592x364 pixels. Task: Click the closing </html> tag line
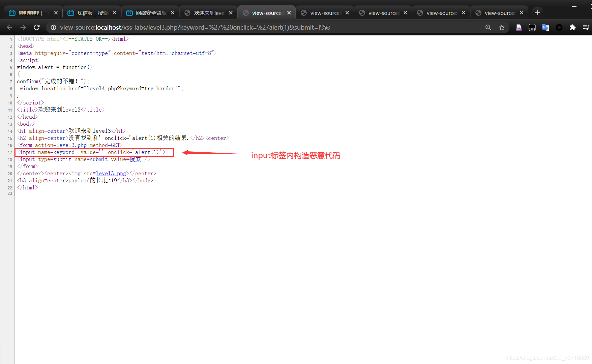click(27, 188)
